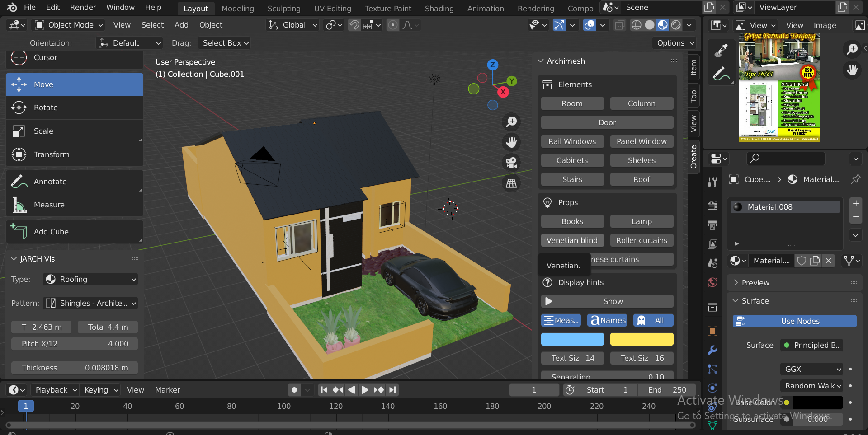Toggle X-ray mode button
868x435 pixels.
pyautogui.click(x=619, y=25)
